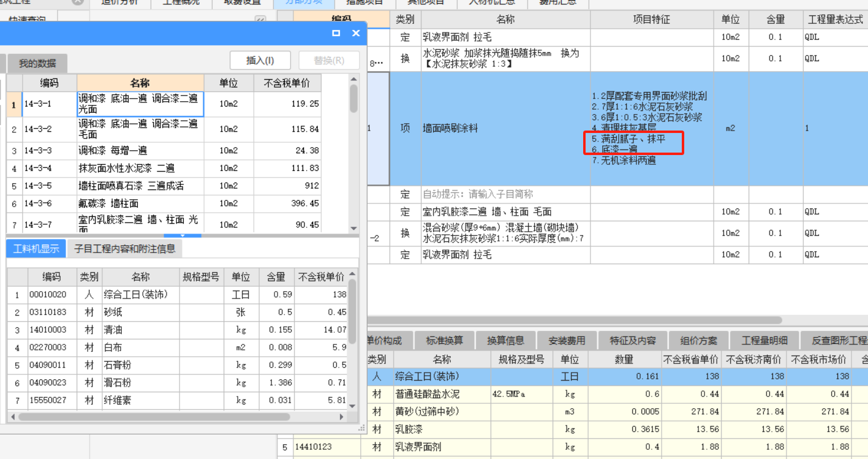The height and width of the screenshot is (459, 868).
Task: Select material row 纤维素
Action: 177,400
